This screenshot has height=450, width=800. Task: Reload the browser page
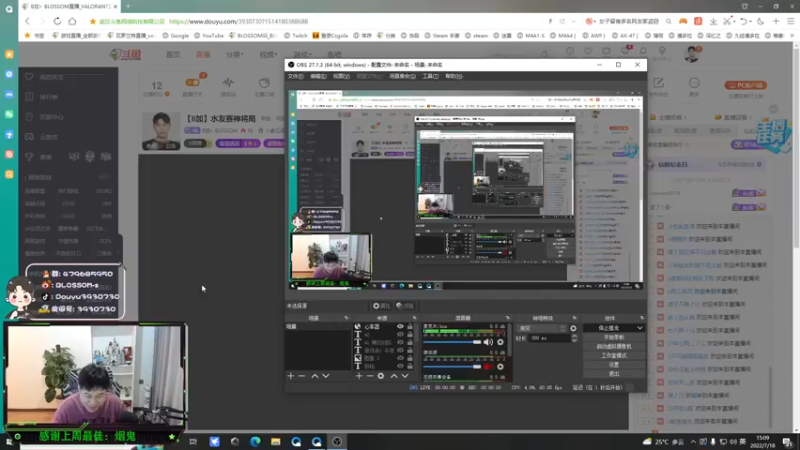coord(57,21)
